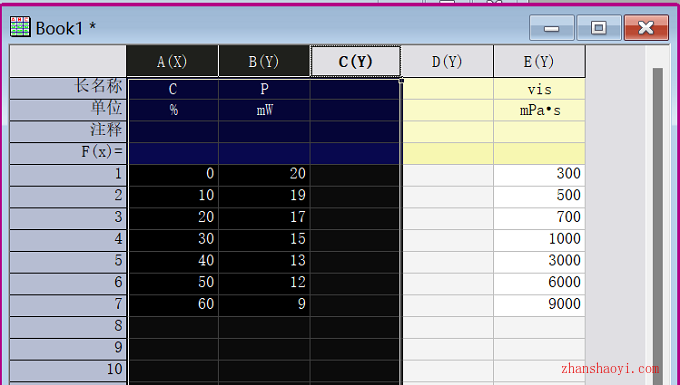Select column header C(Y)
This screenshot has width=680, height=385.
click(356, 61)
